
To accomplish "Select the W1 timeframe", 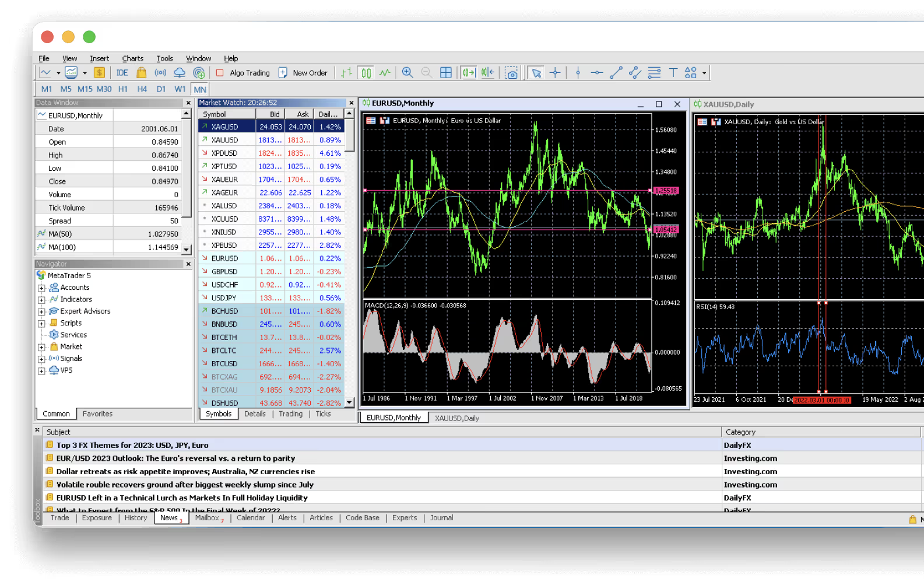I will pos(180,89).
